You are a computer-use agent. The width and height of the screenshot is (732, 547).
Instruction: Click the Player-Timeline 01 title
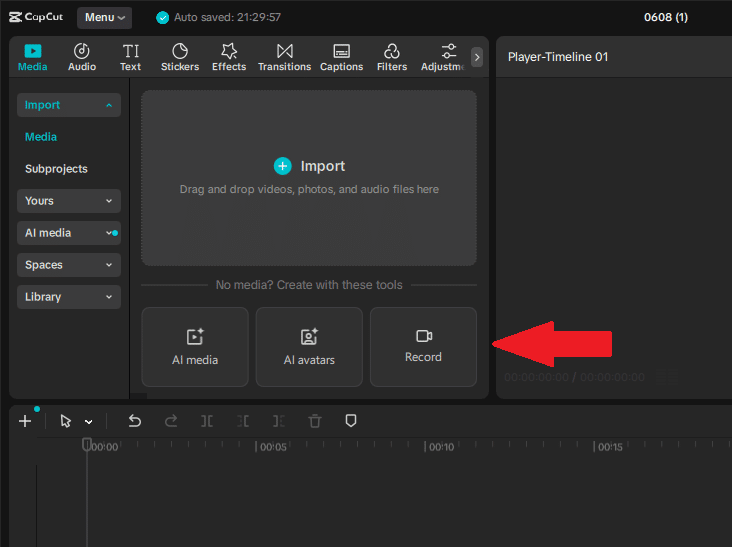(x=558, y=57)
